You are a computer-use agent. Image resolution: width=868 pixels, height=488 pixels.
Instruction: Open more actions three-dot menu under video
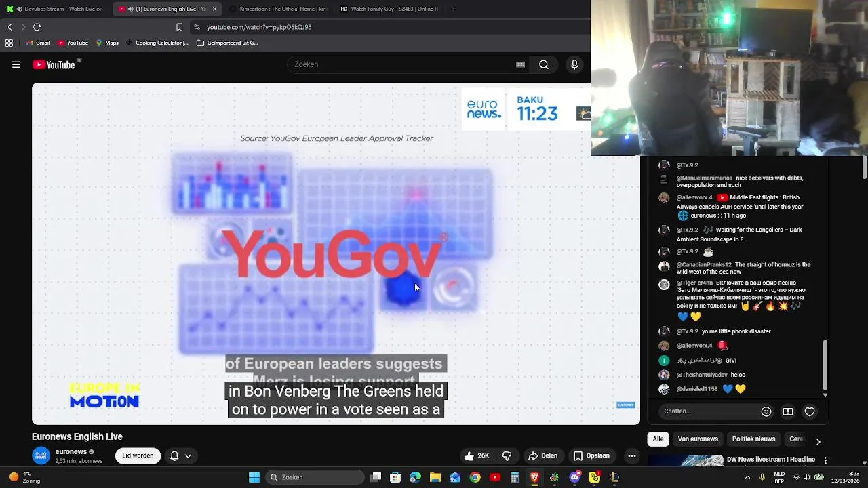(631, 456)
